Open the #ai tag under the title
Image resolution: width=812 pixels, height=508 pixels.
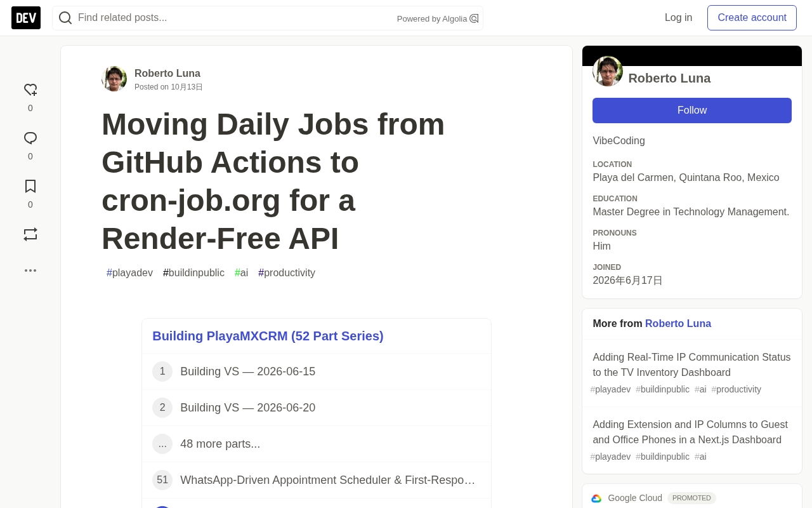coord(241,273)
